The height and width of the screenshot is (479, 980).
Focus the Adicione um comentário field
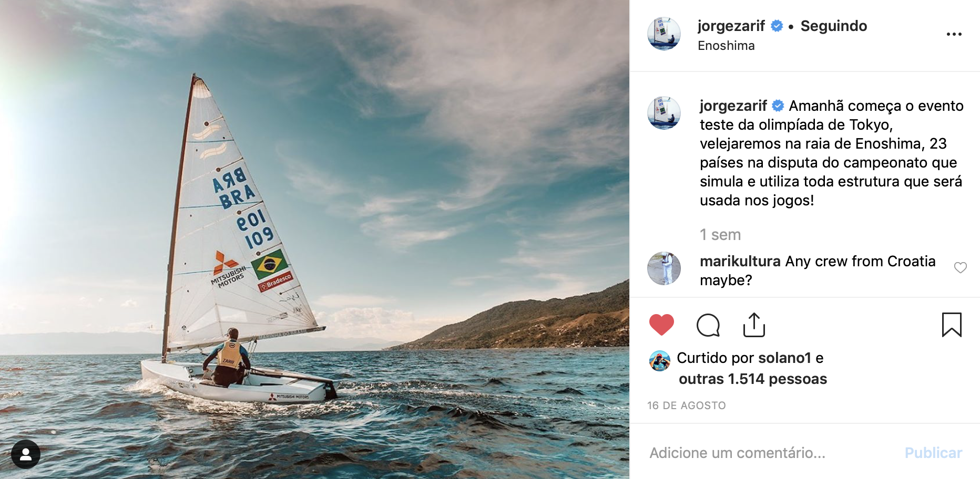click(772, 453)
